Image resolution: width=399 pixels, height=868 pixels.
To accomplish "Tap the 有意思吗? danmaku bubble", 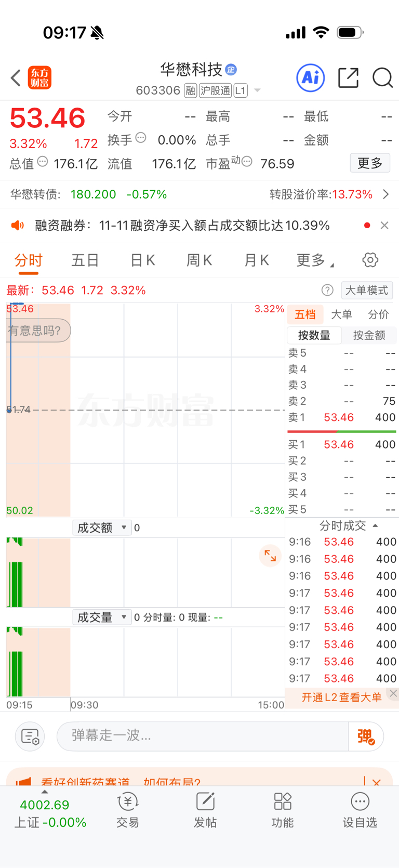I will click(x=37, y=331).
